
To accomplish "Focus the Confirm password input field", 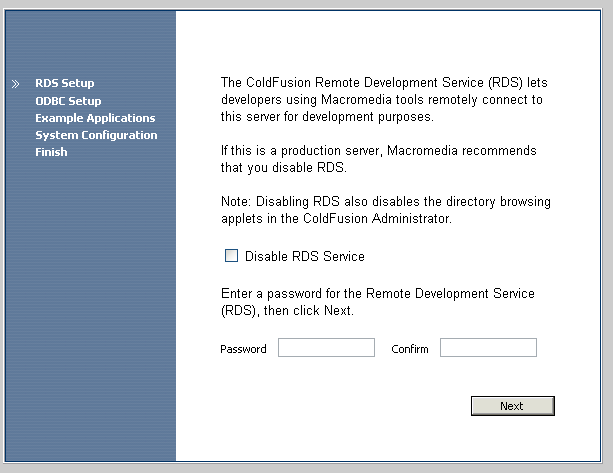I will click(488, 348).
